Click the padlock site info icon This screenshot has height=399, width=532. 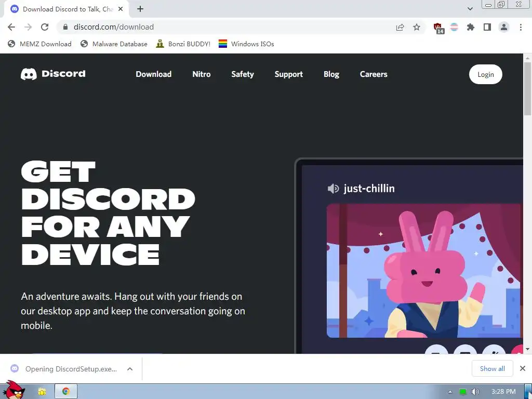point(65,27)
